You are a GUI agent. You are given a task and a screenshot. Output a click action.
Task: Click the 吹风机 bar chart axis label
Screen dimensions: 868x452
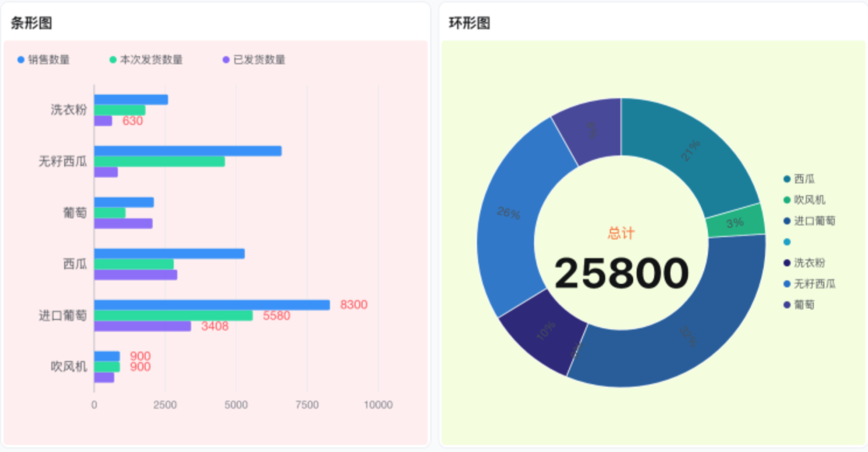69,367
